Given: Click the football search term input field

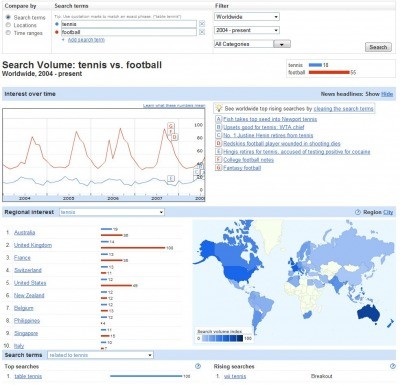Looking at the screenshot, I should [x=129, y=32].
